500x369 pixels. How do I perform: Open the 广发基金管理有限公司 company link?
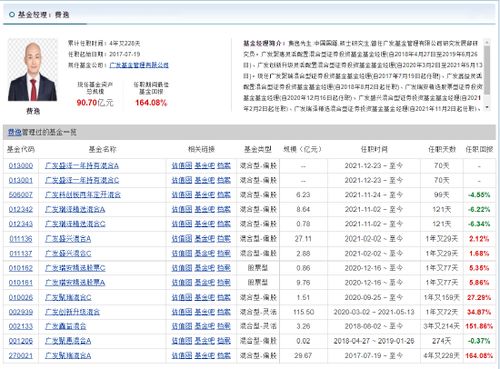tap(139, 65)
